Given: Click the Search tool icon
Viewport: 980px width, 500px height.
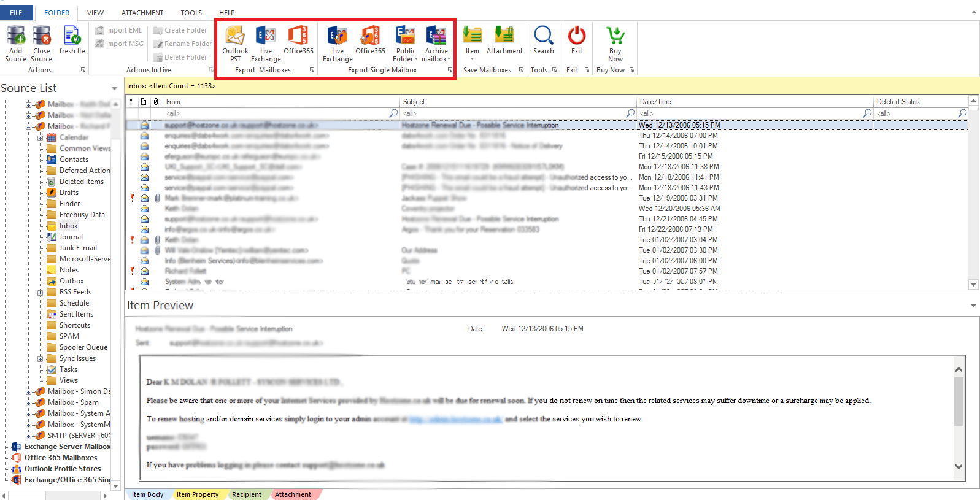Looking at the screenshot, I should pyautogui.click(x=544, y=36).
